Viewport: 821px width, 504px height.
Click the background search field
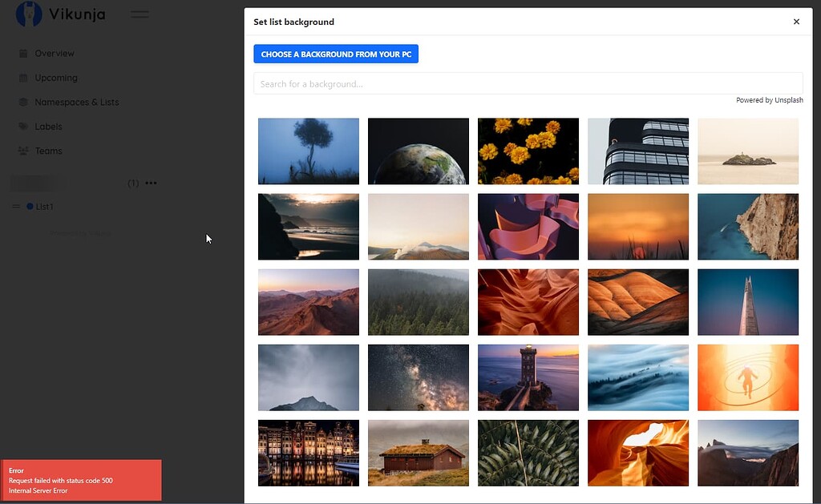point(528,83)
